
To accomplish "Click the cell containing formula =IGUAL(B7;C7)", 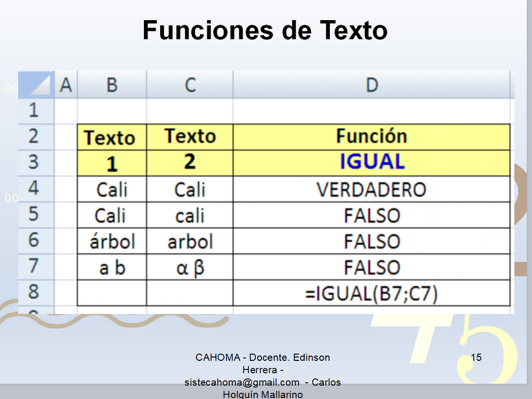I will (371, 293).
